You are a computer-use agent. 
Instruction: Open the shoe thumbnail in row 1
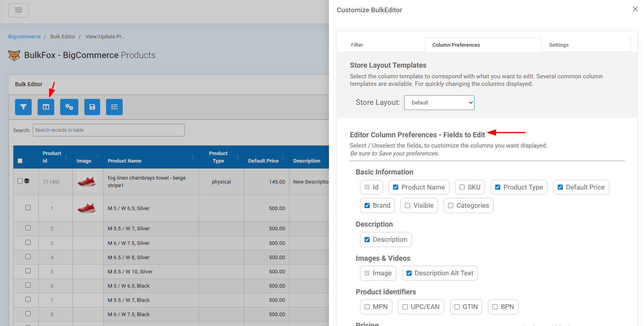[87, 208]
